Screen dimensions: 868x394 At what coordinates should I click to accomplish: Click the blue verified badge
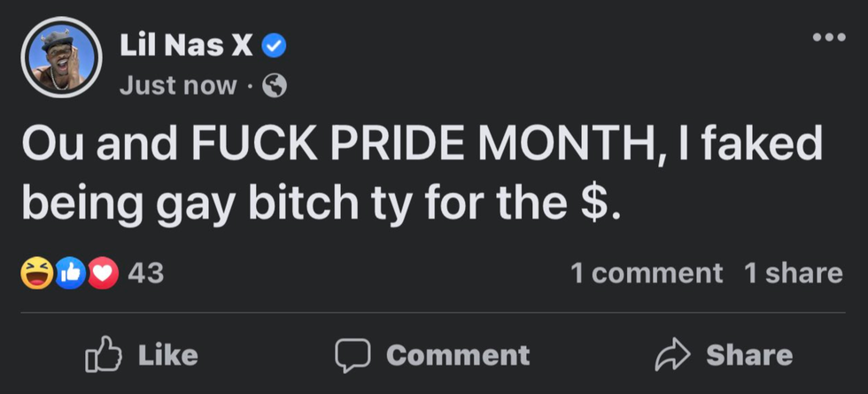pos(275,45)
